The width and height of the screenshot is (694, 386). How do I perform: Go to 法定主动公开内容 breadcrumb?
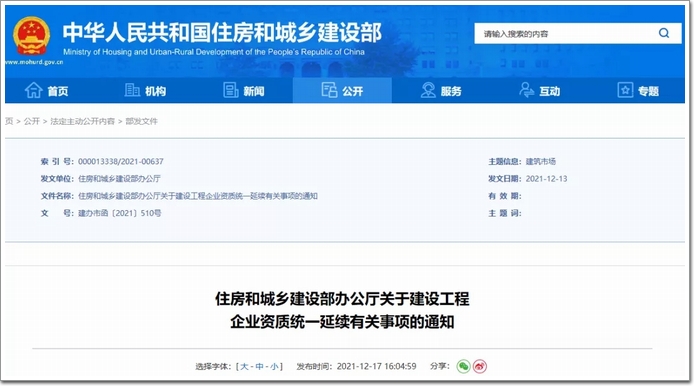coord(82,121)
